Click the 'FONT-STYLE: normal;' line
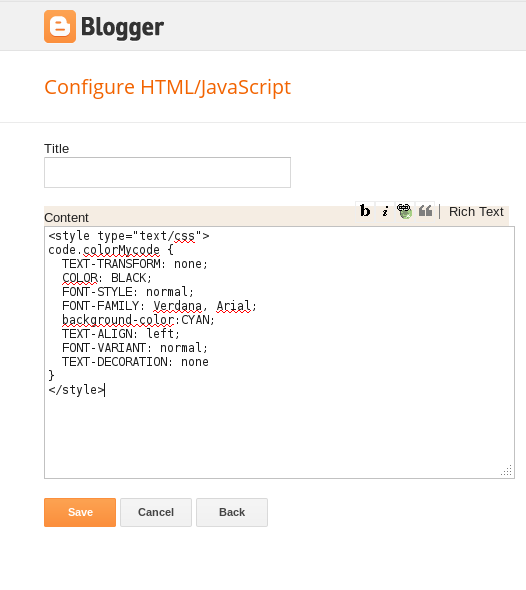Screen dimensions: 526x590 tap(128, 292)
